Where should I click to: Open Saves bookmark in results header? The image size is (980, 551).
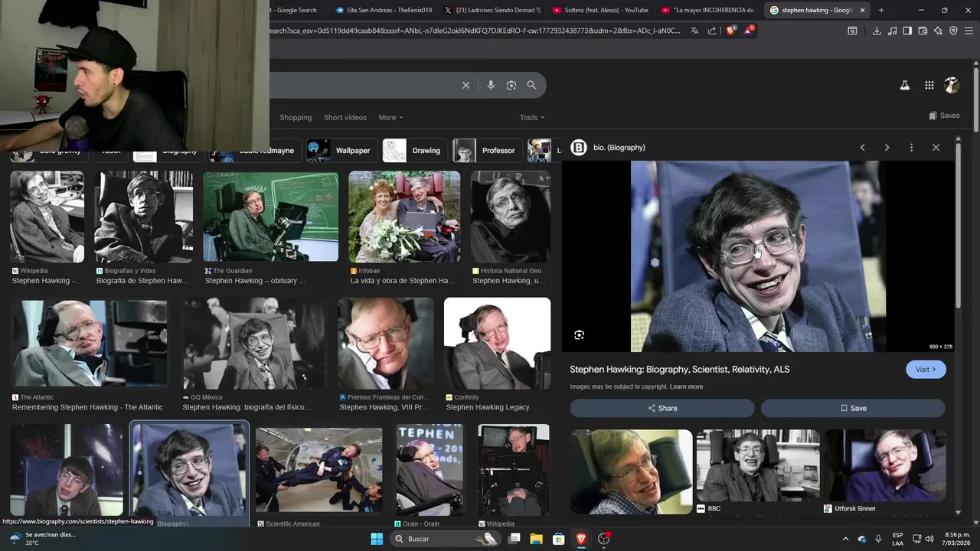point(944,116)
